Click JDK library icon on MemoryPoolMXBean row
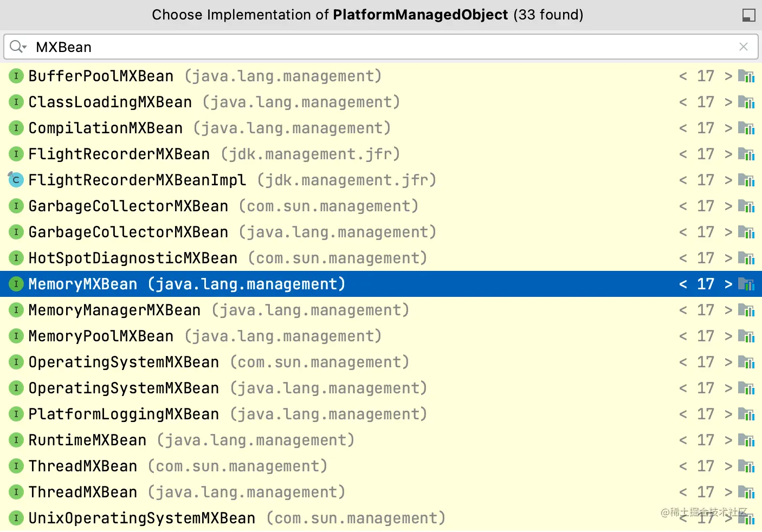 [x=746, y=336]
